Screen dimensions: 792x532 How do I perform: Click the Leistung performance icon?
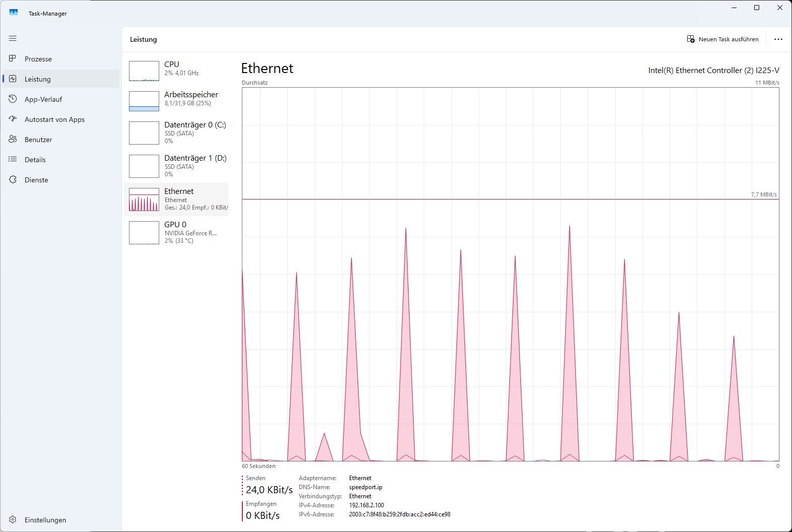13,79
